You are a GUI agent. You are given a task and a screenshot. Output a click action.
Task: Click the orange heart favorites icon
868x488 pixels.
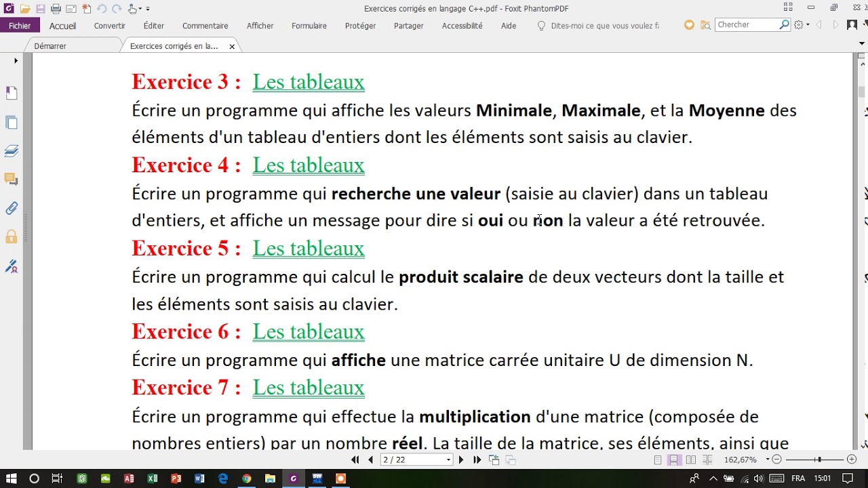(x=689, y=25)
